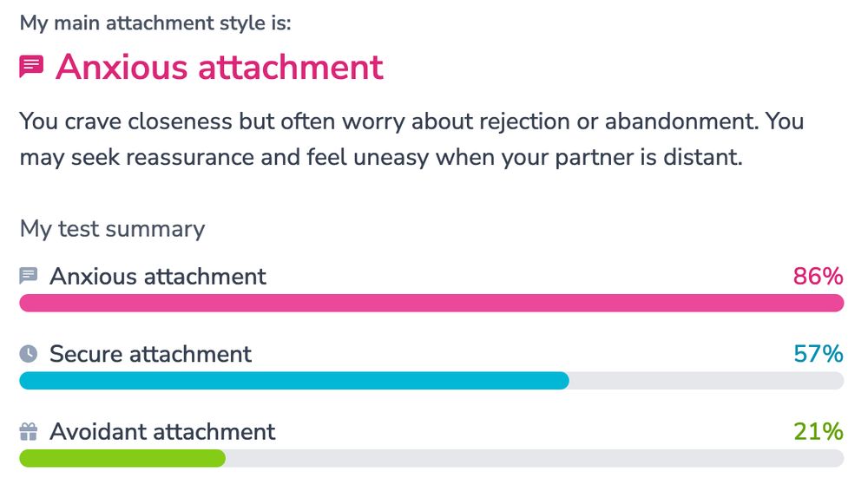Click the My test summary heading
This screenshot has width=868, height=491.
pos(112,229)
